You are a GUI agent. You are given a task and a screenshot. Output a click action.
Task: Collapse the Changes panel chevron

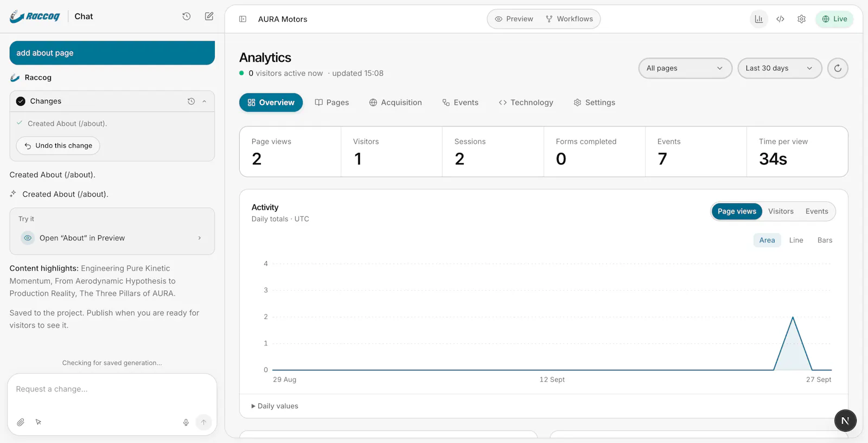(x=204, y=101)
